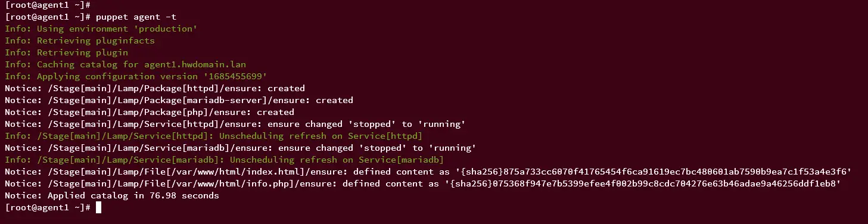Click the Package[mariadb-server] created notice

pos(179,100)
